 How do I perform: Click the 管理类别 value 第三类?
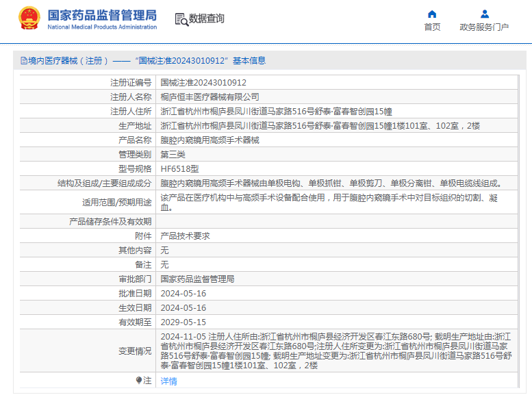173,155
